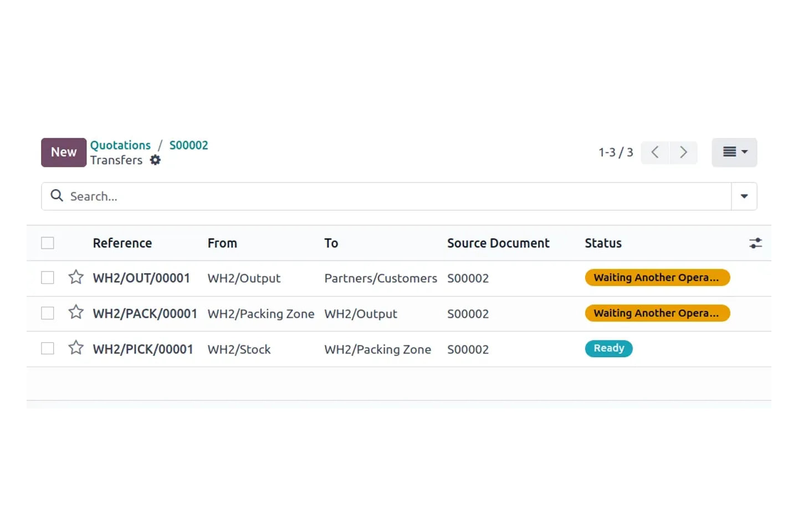
Task: Click the Ready status badge
Action: [608, 349]
